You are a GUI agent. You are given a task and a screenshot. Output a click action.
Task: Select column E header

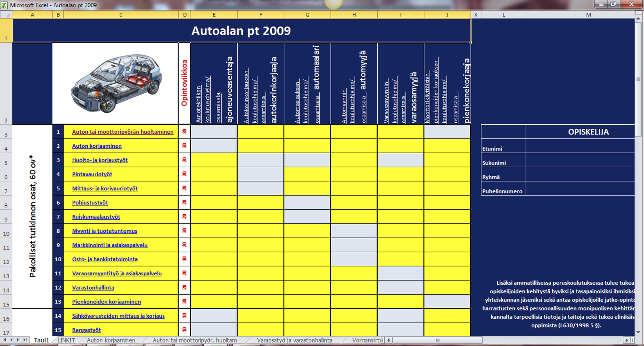(x=214, y=15)
